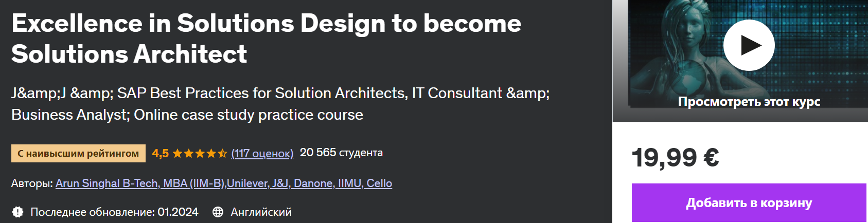Click the '20 565 студента' enrollment count
Viewport: 868px width, 223px height.
pyautogui.click(x=341, y=153)
